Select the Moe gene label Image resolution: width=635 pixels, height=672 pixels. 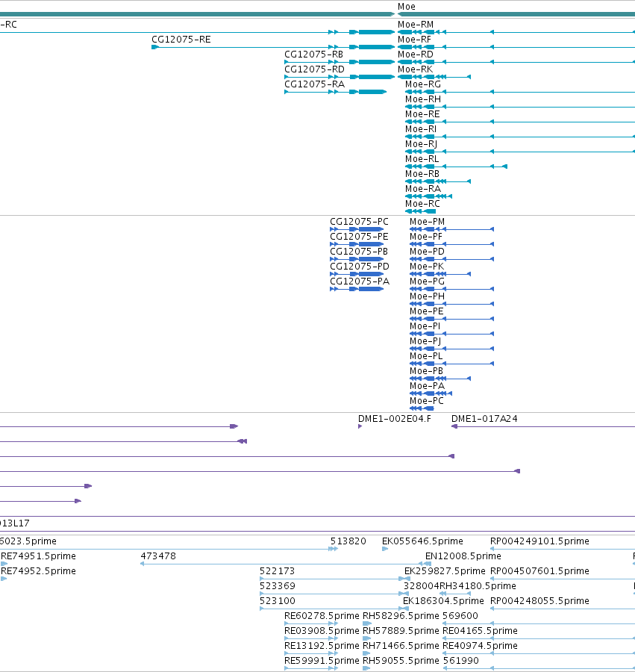click(407, 7)
